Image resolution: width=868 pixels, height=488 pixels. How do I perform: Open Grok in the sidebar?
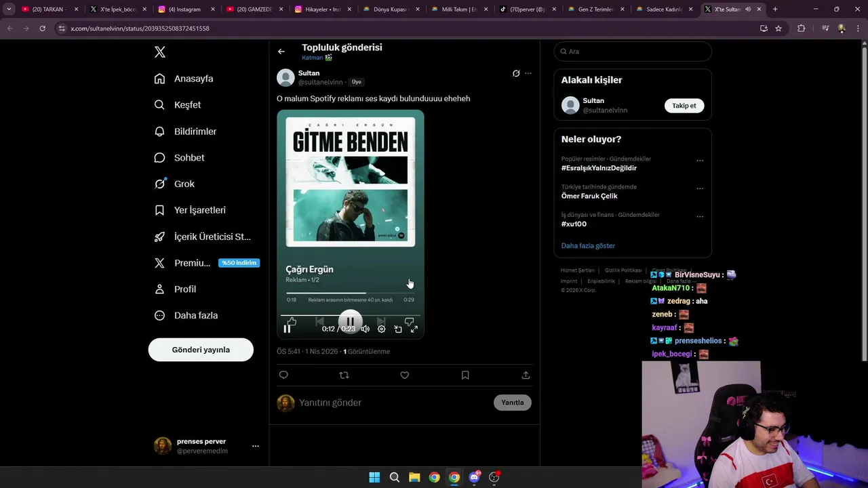(175, 184)
